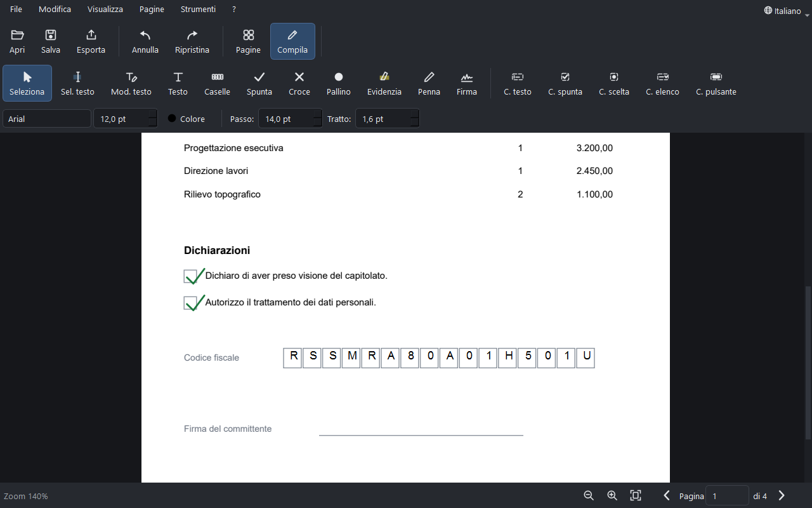Open the Pagine menu in menu bar
The image size is (812, 508).
(152, 10)
